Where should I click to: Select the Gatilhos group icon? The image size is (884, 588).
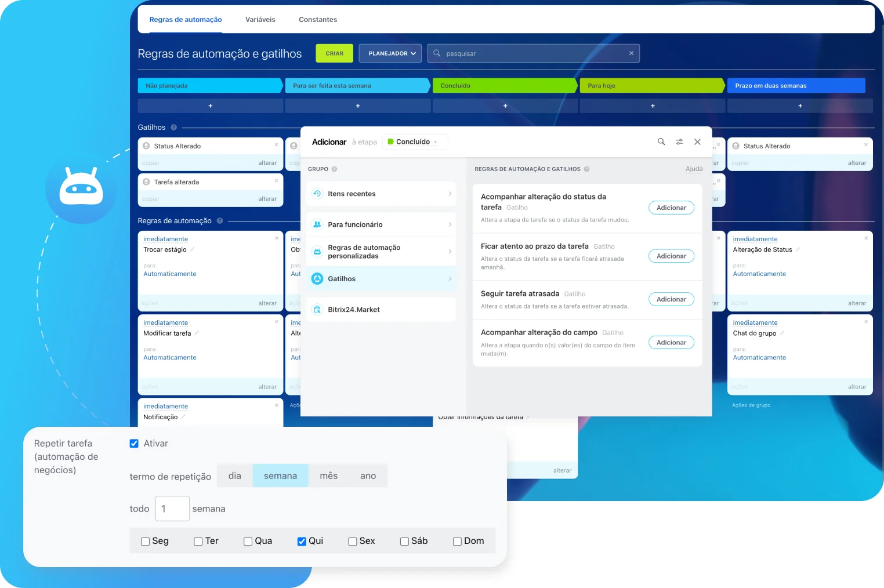pyautogui.click(x=317, y=278)
